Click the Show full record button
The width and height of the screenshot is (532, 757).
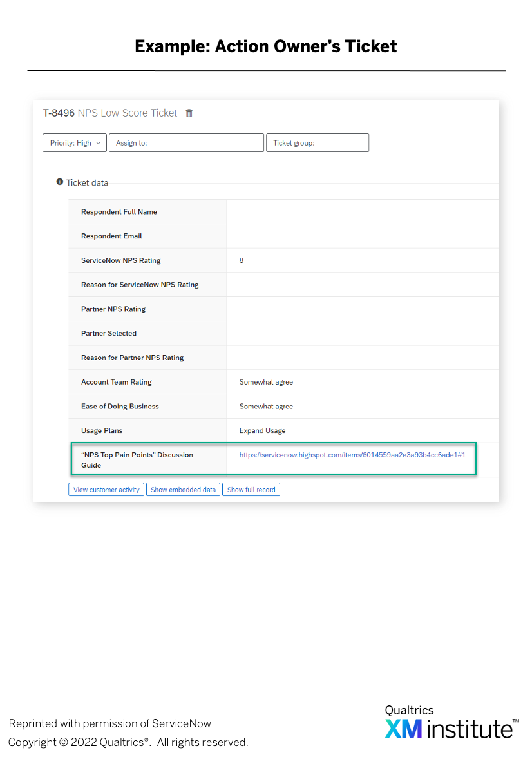[x=251, y=490]
